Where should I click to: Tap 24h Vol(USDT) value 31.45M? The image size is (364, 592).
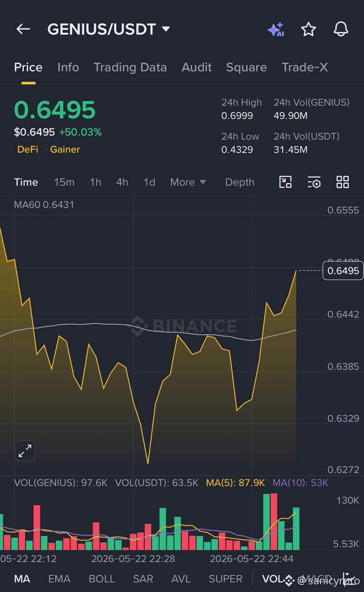coord(291,150)
